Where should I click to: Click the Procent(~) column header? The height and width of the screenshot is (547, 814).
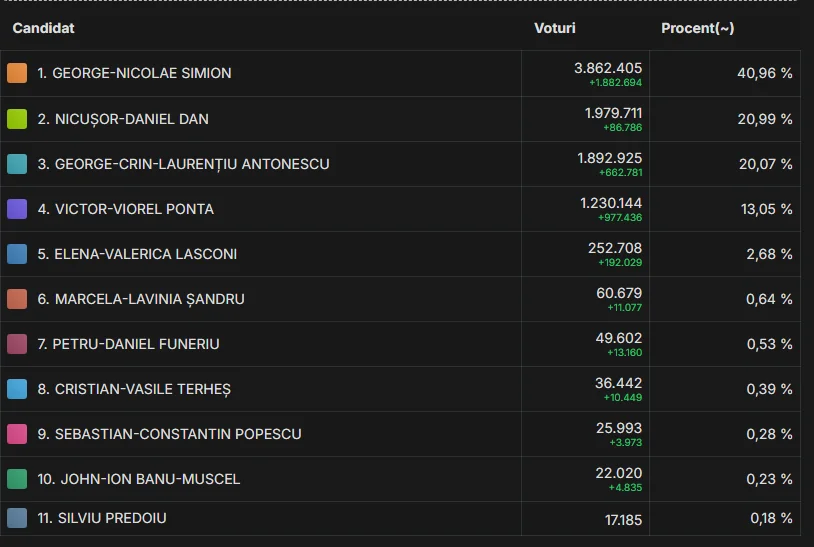(697, 28)
